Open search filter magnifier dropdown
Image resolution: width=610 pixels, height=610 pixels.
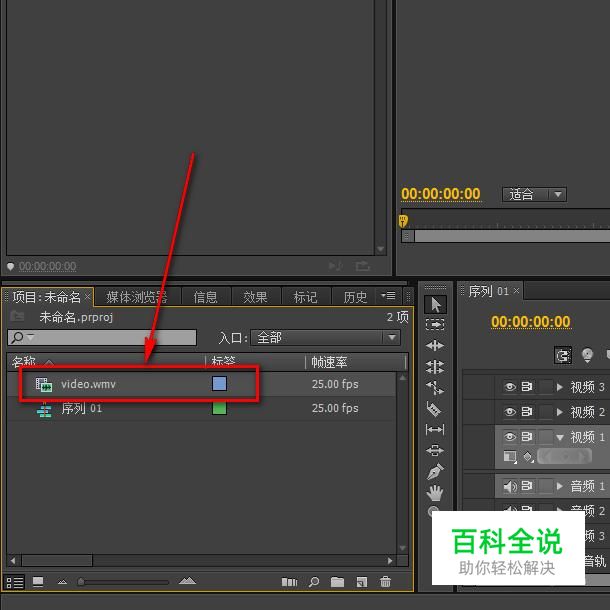[x=22, y=337]
